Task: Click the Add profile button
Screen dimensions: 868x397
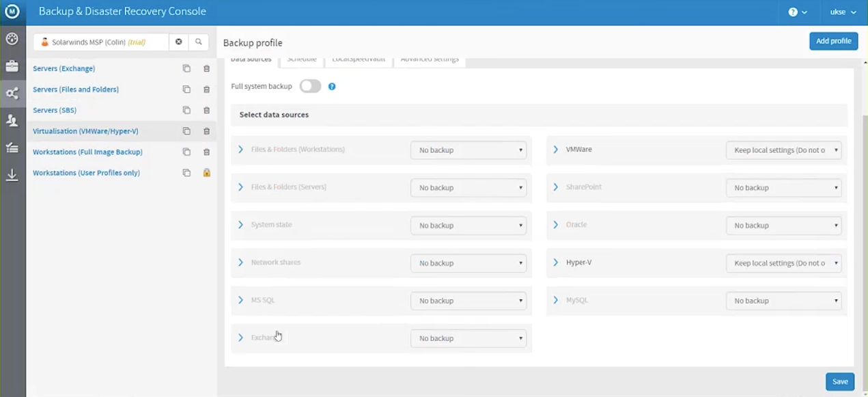Action: click(833, 41)
